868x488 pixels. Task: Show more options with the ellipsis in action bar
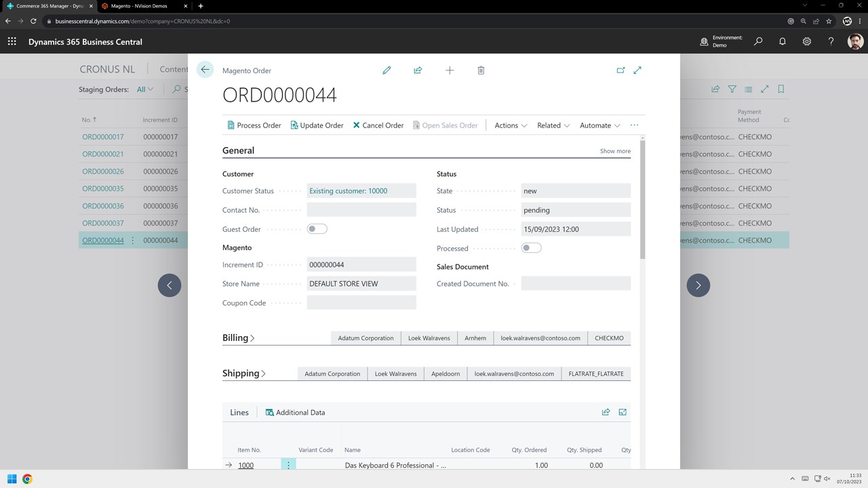point(634,125)
